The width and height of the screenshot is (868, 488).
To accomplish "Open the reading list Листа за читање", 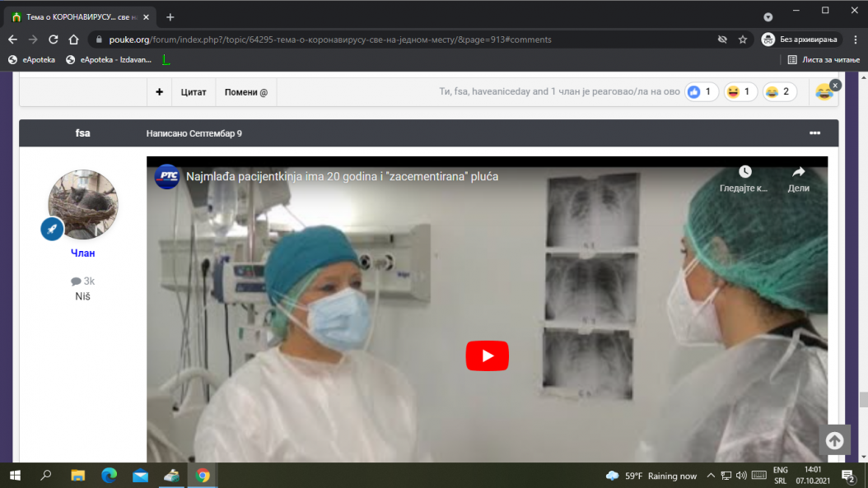I will tap(824, 60).
